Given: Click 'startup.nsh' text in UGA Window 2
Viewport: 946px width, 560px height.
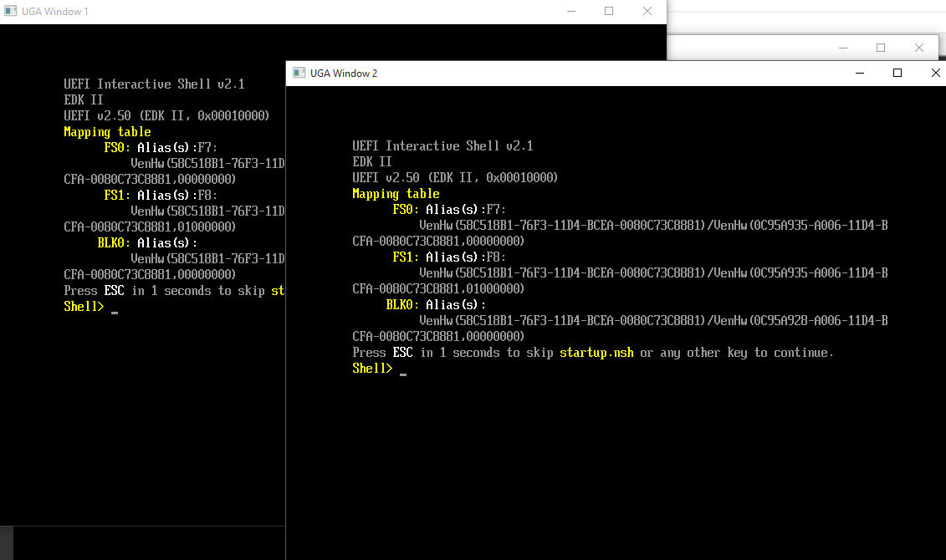Looking at the screenshot, I should pyautogui.click(x=596, y=353).
